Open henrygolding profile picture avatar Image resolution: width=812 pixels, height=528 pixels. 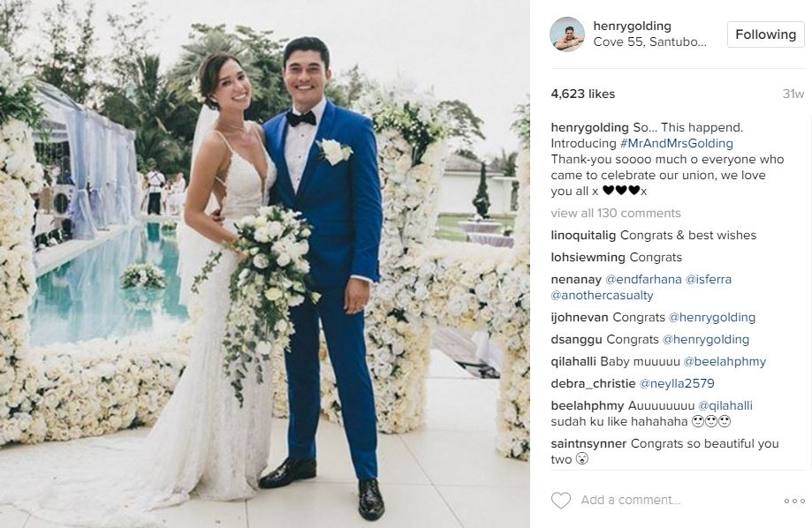(x=567, y=34)
